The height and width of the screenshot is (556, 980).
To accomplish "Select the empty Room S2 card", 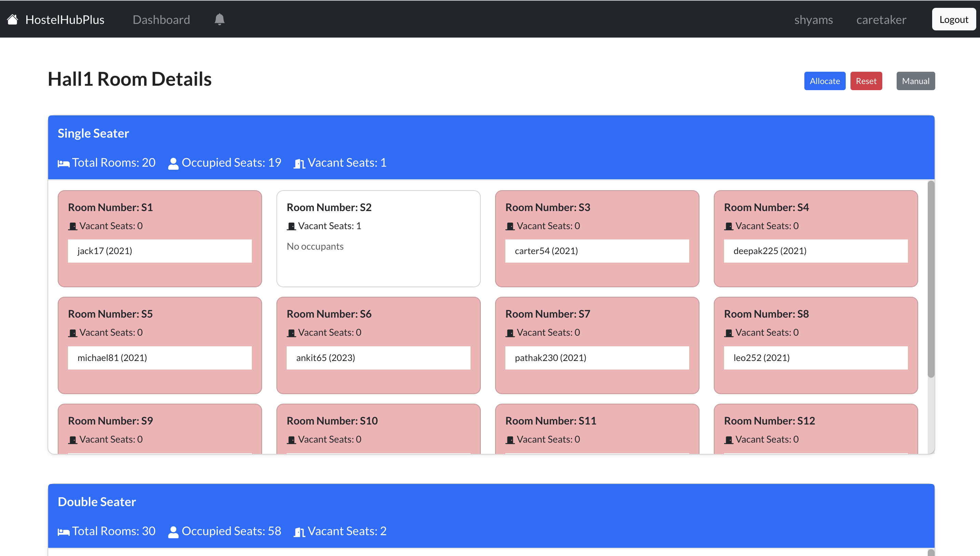I will tap(378, 239).
